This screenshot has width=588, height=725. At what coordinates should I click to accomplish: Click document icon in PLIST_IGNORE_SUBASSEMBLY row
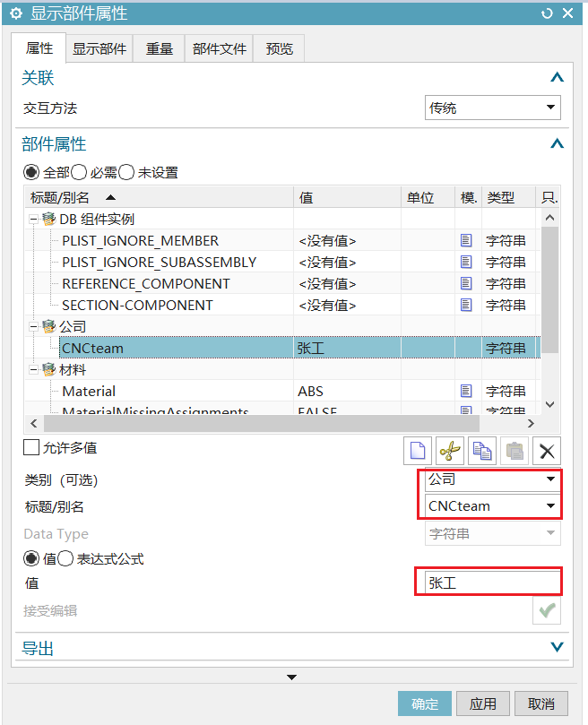466,263
